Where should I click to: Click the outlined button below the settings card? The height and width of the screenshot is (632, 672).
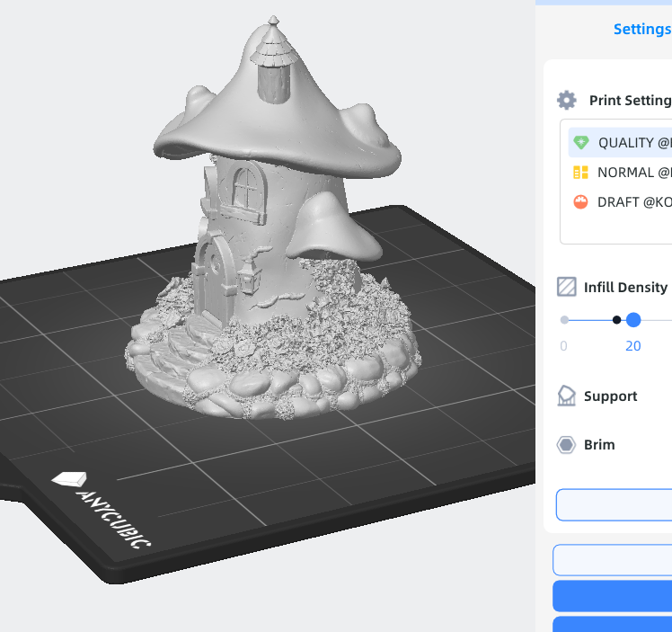coord(613,559)
